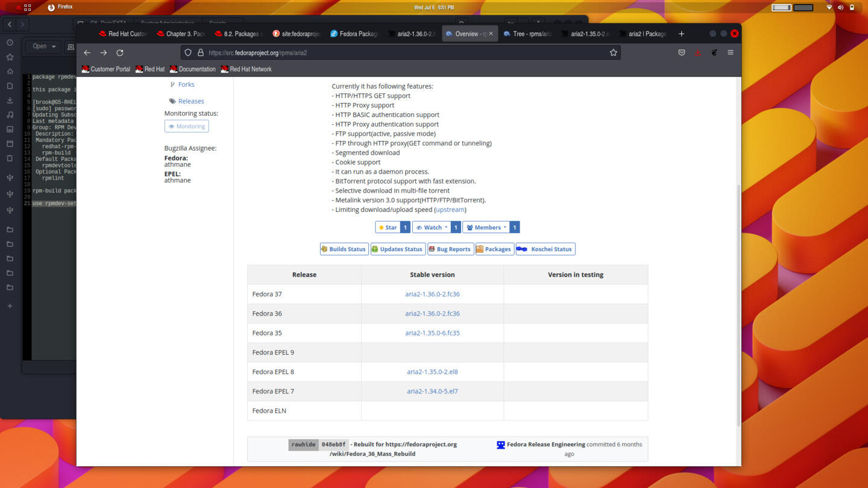Open Music in file manager sidebar
Image resolution: width=868 pixels, height=488 pixels.
(10, 114)
